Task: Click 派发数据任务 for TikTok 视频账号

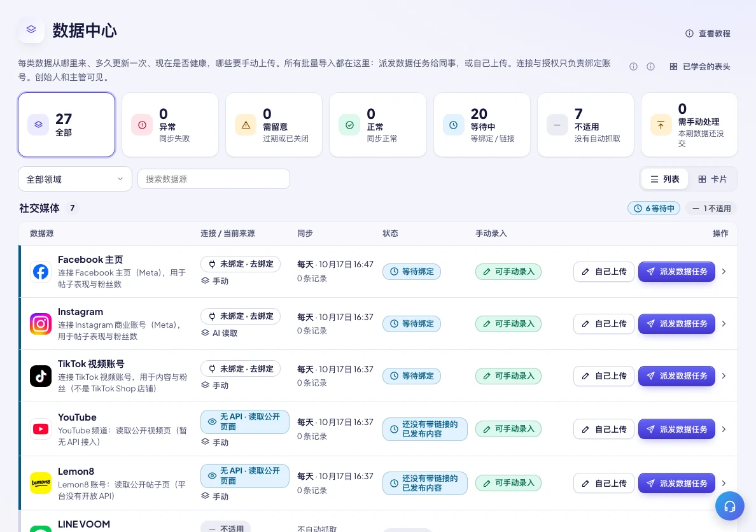Action: pos(676,375)
